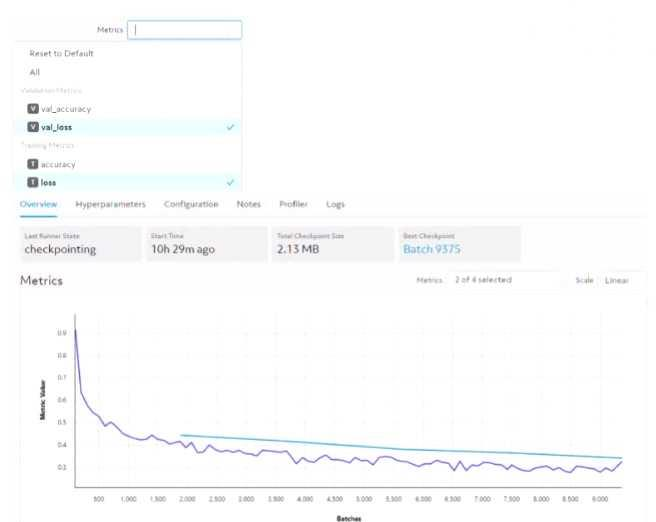The image size is (656, 522).
Task: Go to the Notes tab
Action: [x=248, y=204]
